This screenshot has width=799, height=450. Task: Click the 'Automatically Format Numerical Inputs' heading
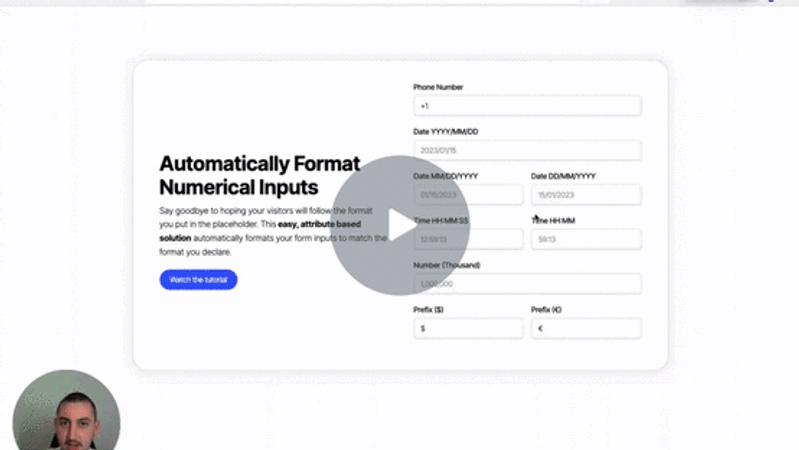click(260, 175)
